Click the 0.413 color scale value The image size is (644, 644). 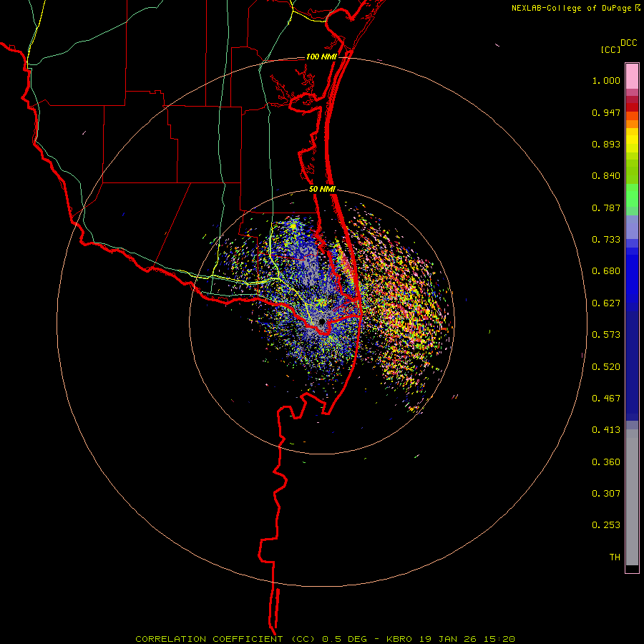click(606, 430)
